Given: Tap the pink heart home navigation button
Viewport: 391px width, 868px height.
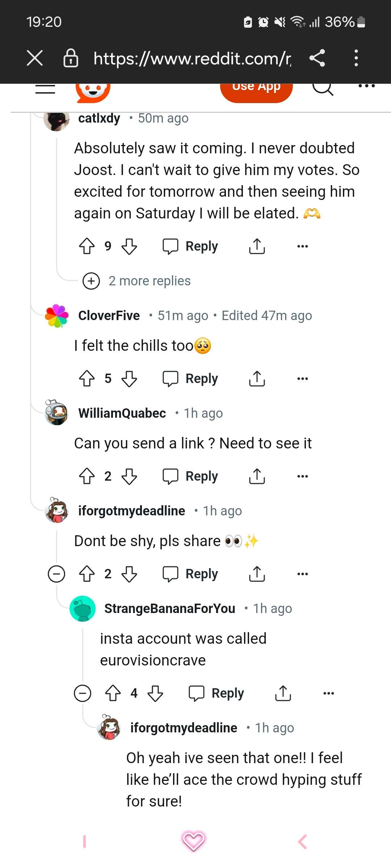Looking at the screenshot, I should coord(193,841).
